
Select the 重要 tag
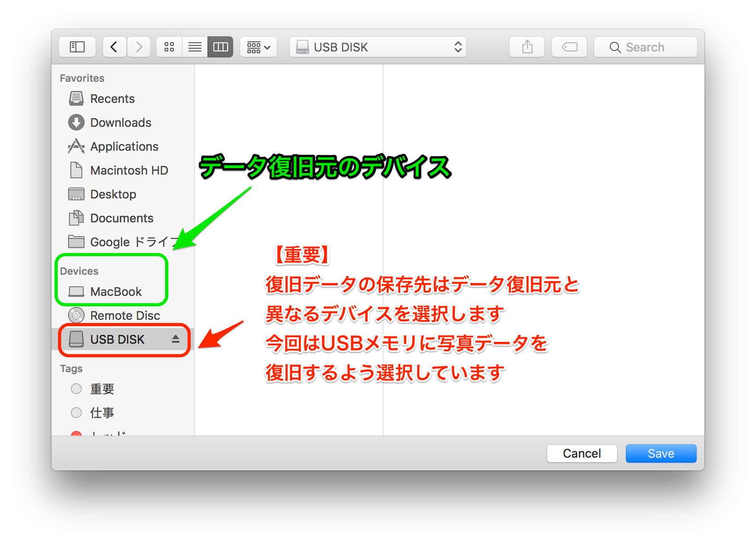pyautogui.click(x=102, y=389)
